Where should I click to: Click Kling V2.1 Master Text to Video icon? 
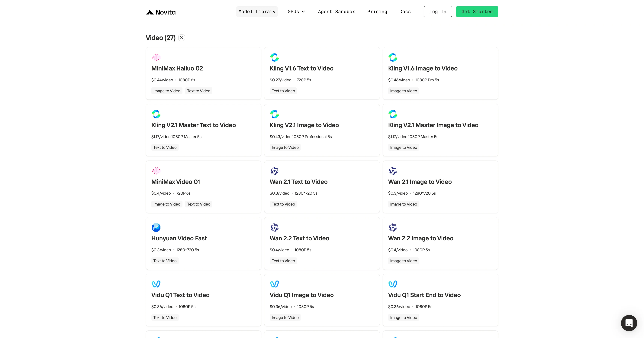coord(156,114)
